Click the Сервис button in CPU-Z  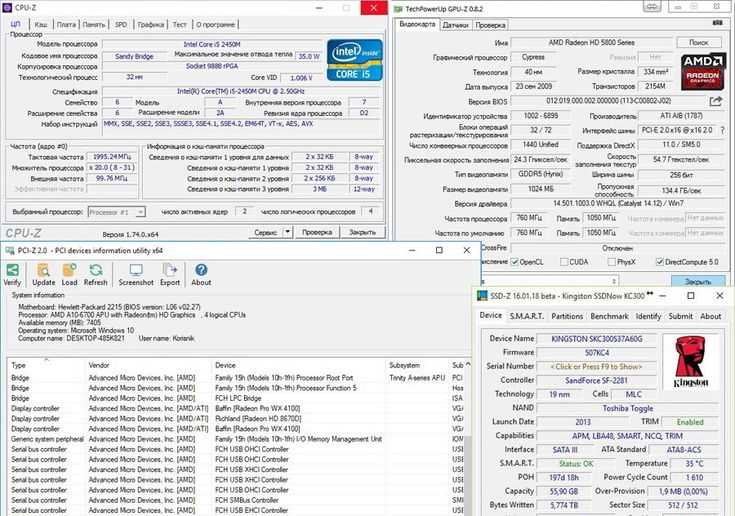[x=266, y=232]
